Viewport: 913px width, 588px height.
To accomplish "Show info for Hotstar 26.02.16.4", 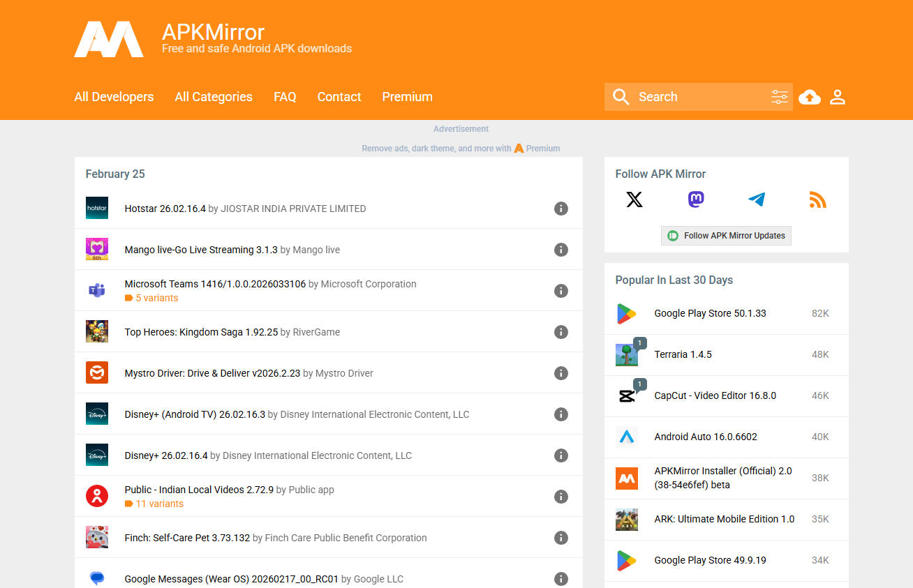I will 561,209.
